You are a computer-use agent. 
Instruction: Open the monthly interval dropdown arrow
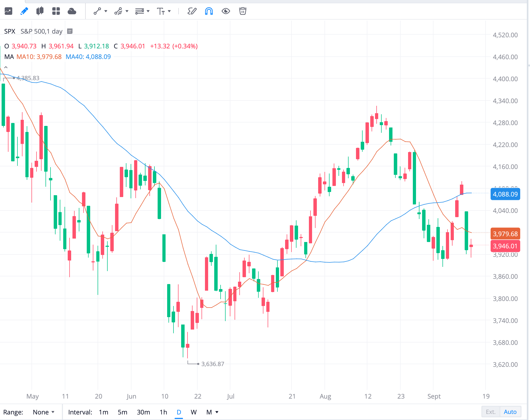tap(217, 412)
